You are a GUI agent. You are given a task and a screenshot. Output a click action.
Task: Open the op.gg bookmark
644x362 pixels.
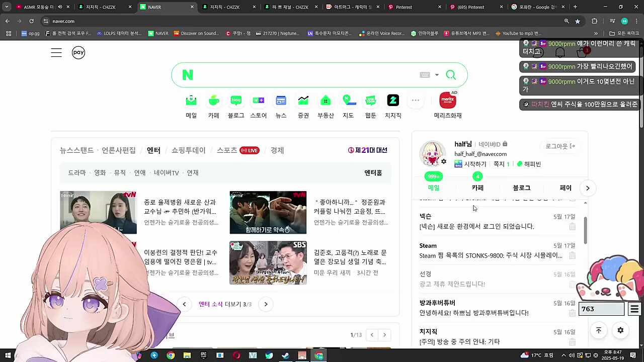click(30, 33)
